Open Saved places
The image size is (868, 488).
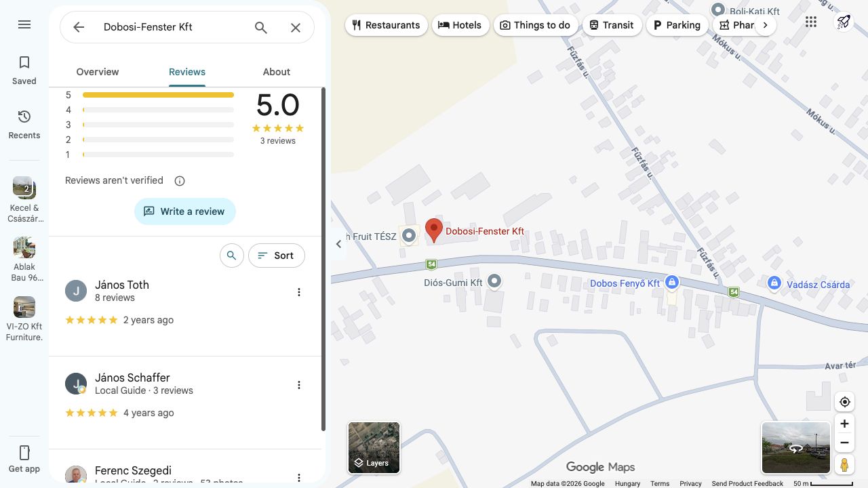click(x=24, y=70)
